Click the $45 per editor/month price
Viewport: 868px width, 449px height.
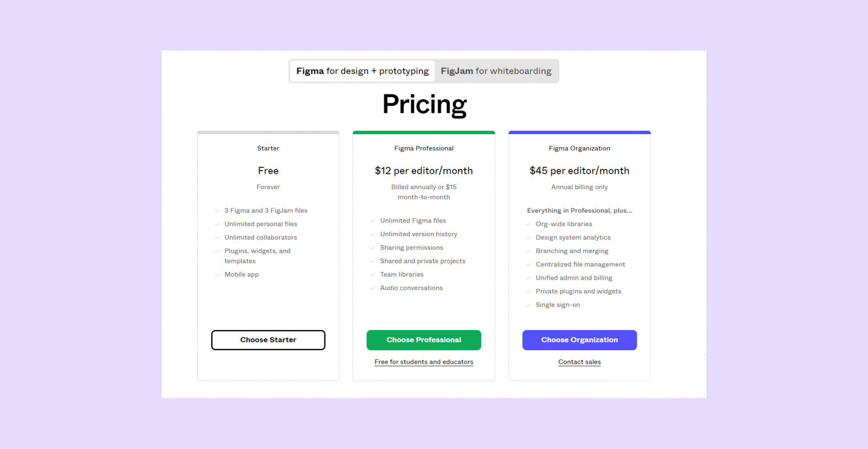coord(579,171)
